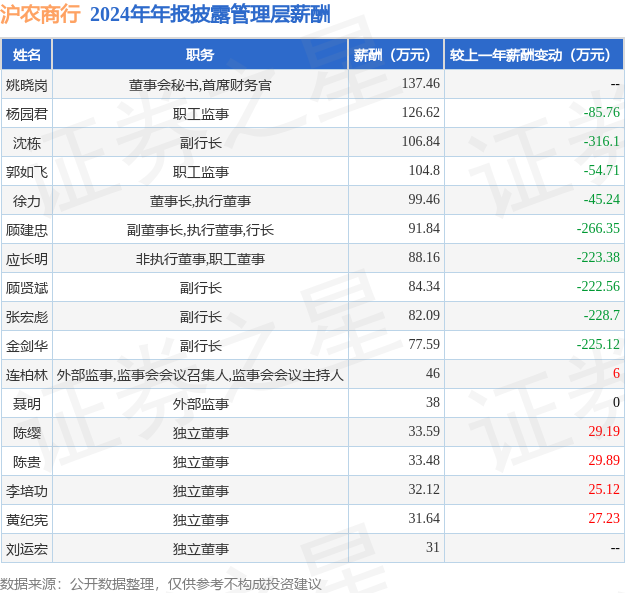Select the name 陈贵
The width and height of the screenshot is (625, 593).
point(27,462)
